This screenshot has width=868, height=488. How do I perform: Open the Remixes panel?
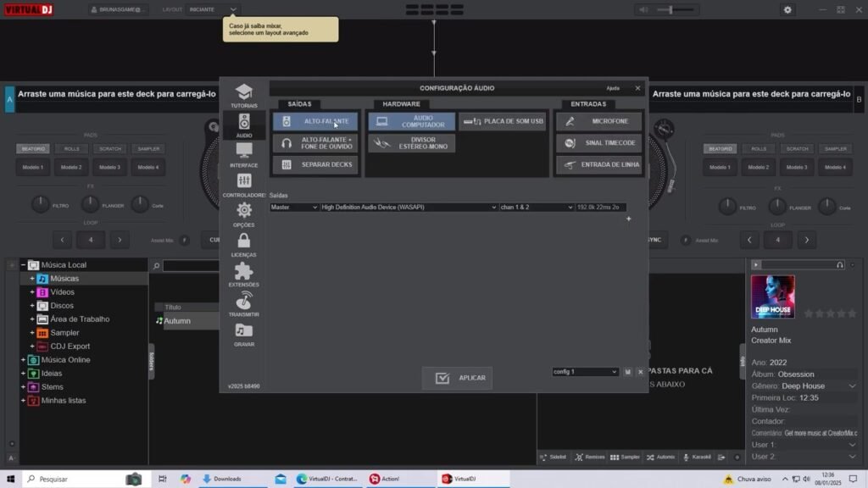coord(590,457)
